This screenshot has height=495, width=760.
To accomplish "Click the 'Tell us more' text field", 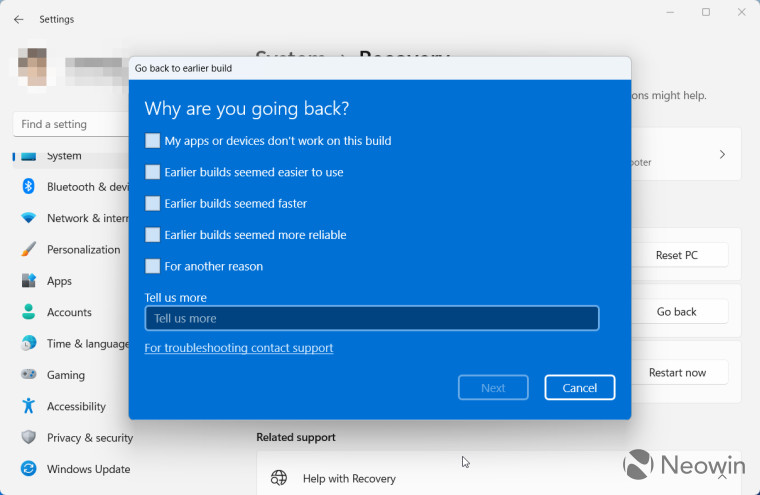I will coord(372,318).
